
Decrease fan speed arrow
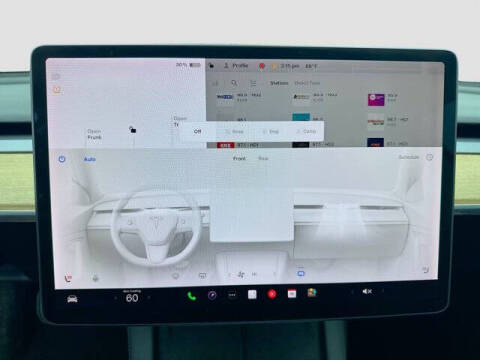229,275
